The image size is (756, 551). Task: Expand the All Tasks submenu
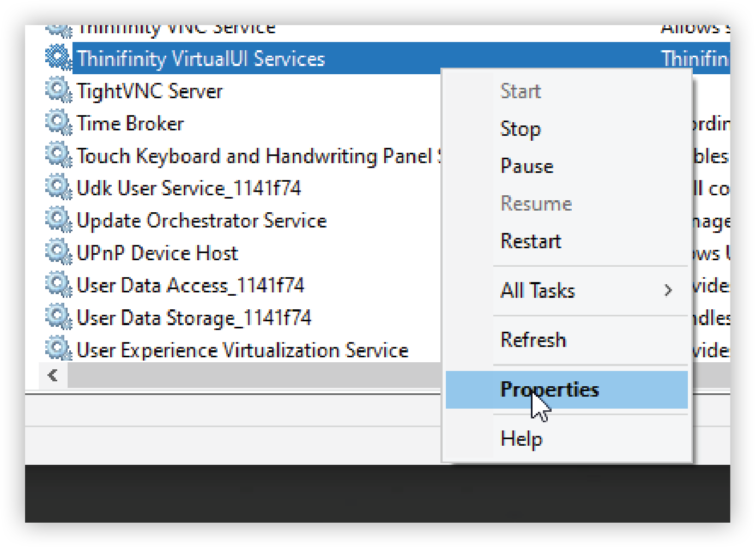[567, 291]
